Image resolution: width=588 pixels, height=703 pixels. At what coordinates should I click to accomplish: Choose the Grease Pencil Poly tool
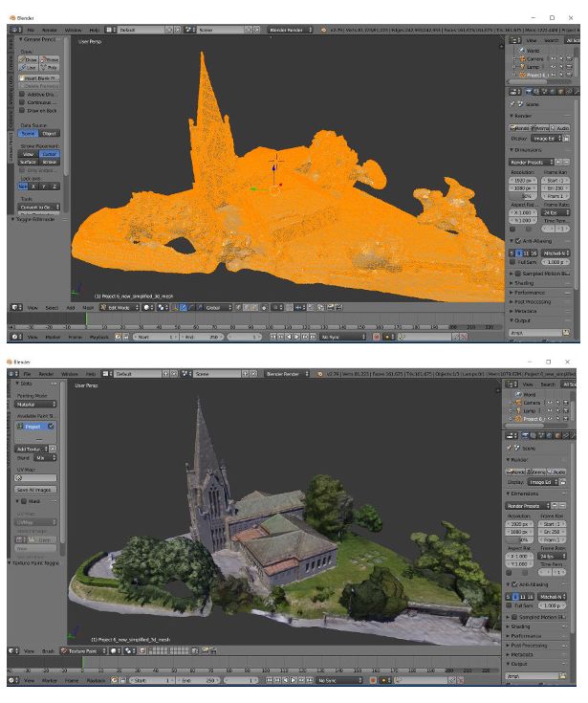pos(50,67)
